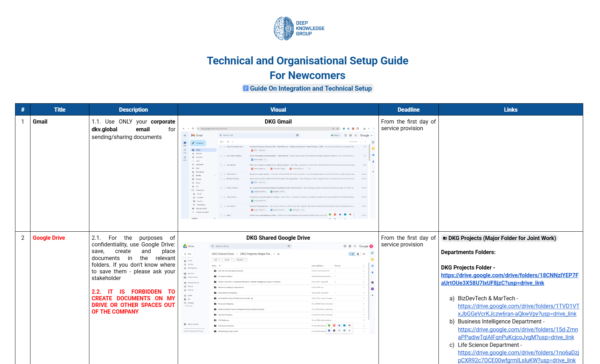
Task: Select the Inbox label in Gmail sidebar
Action: (198, 150)
